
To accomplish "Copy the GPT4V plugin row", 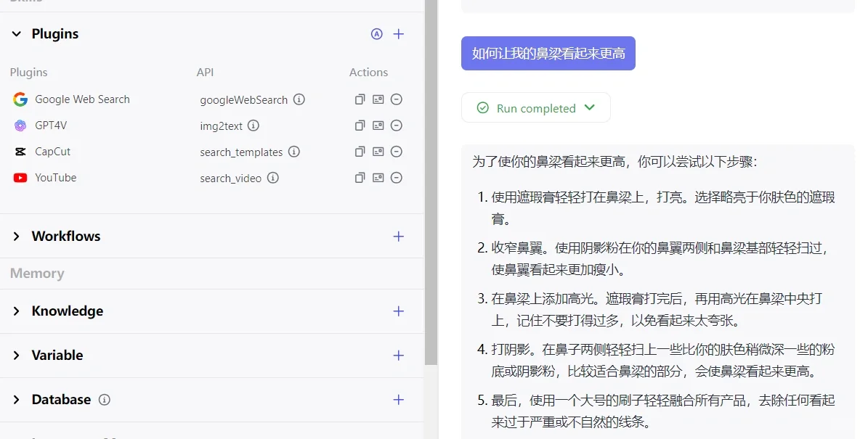I will coord(360,126).
